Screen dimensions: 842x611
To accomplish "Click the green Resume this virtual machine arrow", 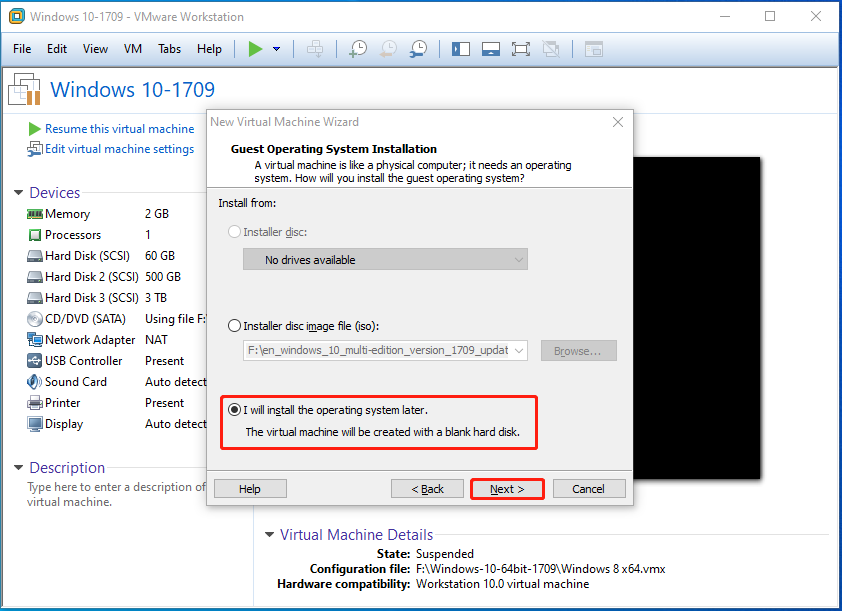I will [x=35, y=129].
